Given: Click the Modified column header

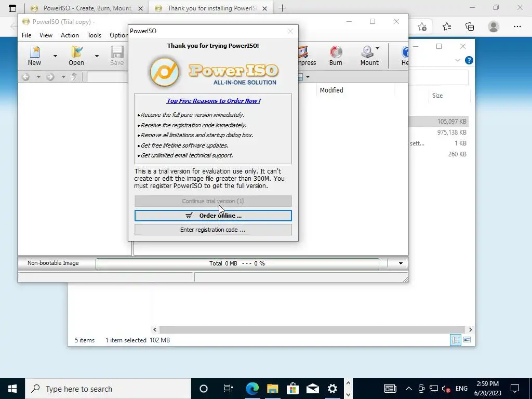Looking at the screenshot, I should [x=331, y=90].
